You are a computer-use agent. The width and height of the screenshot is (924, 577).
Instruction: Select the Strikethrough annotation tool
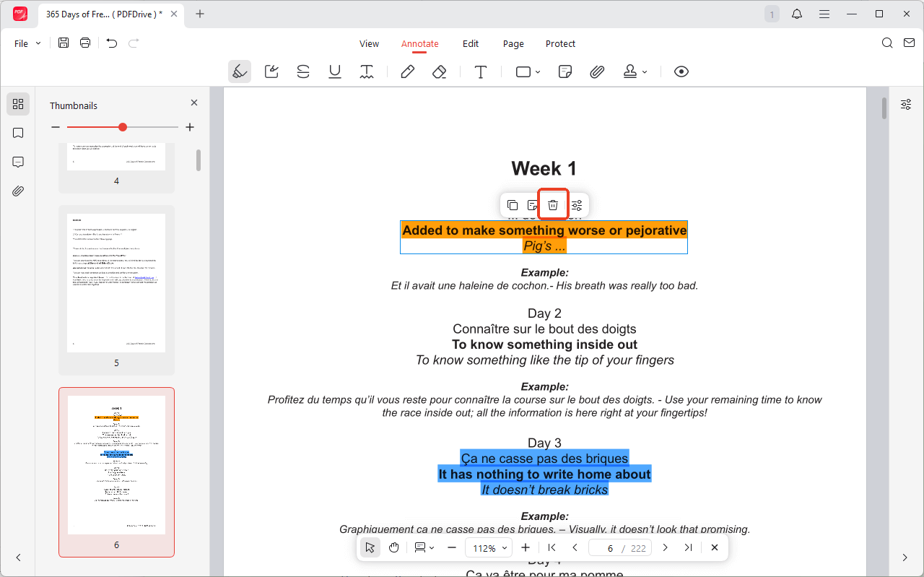click(303, 71)
